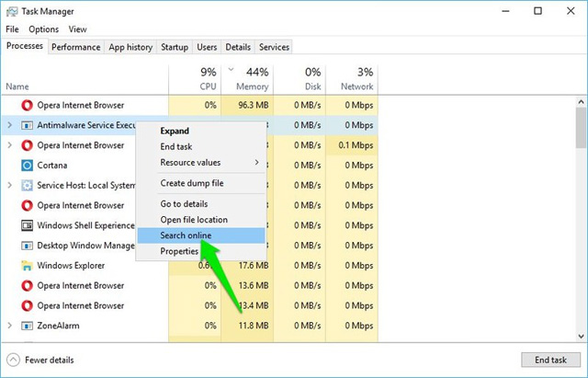Click the Cortana circle icon
Image resolution: width=588 pixels, height=378 pixels.
click(x=27, y=166)
